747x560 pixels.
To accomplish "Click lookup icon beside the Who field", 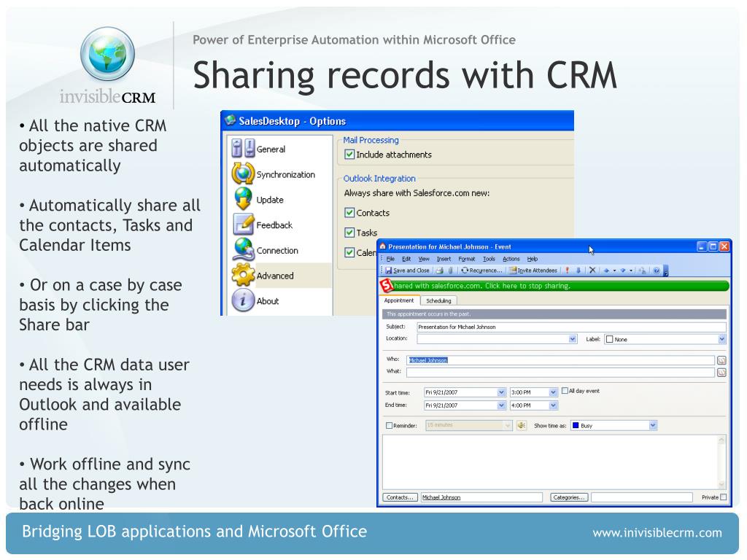I will (721, 360).
